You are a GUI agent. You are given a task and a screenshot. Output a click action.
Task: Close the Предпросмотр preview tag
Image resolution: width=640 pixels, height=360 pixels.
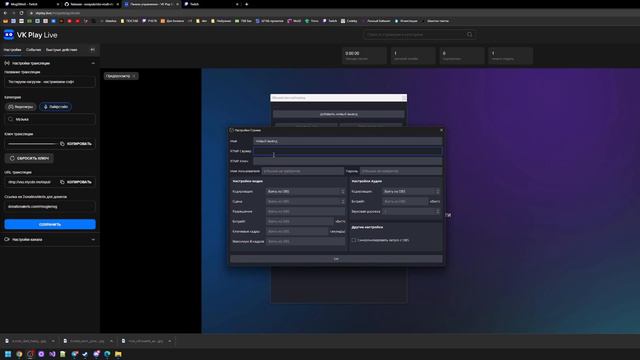134,76
